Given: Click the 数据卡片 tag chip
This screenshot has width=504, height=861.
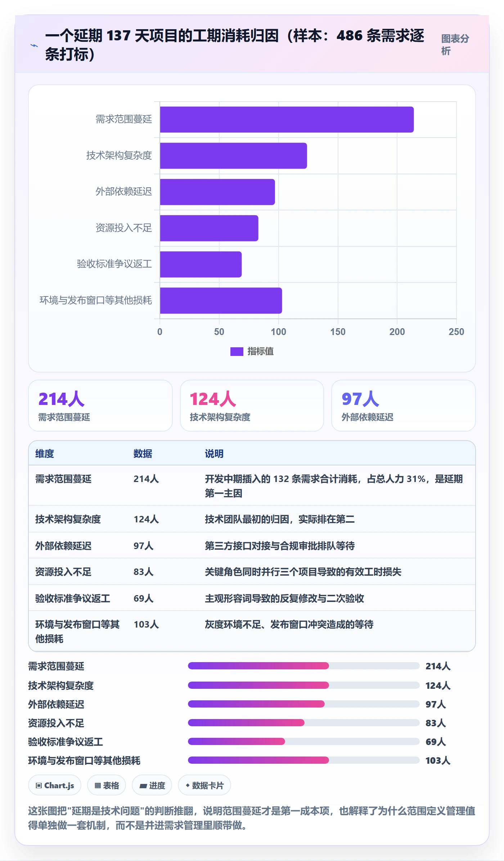Looking at the screenshot, I should click(x=204, y=785).
